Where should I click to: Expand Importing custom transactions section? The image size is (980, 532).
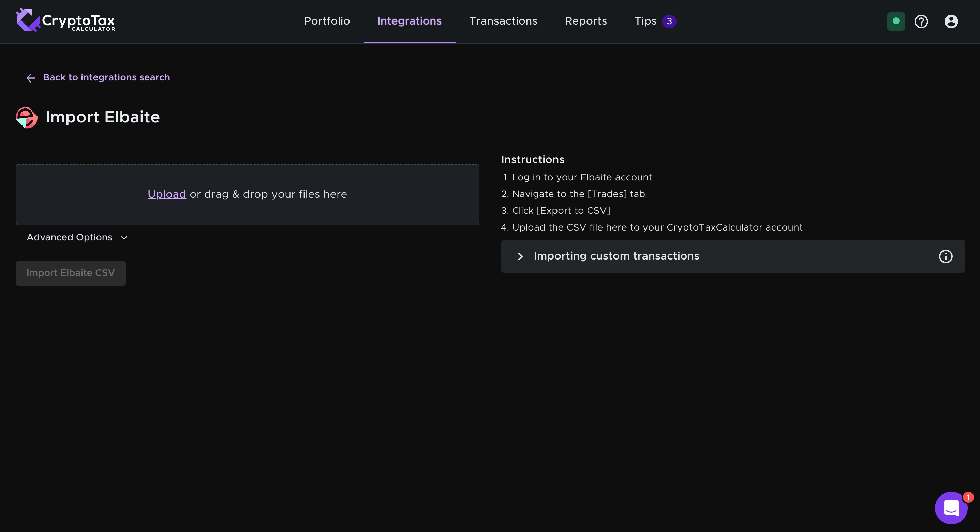click(520, 256)
